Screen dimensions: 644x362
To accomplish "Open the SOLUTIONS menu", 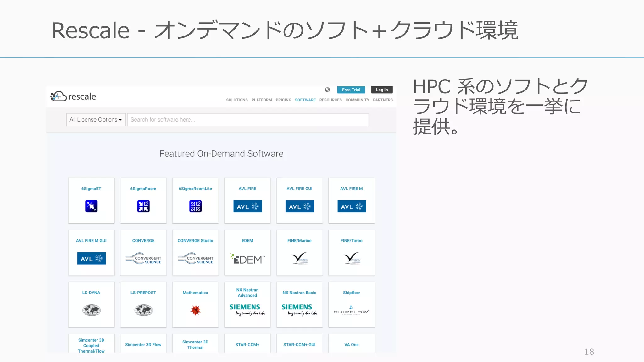I will (237, 100).
